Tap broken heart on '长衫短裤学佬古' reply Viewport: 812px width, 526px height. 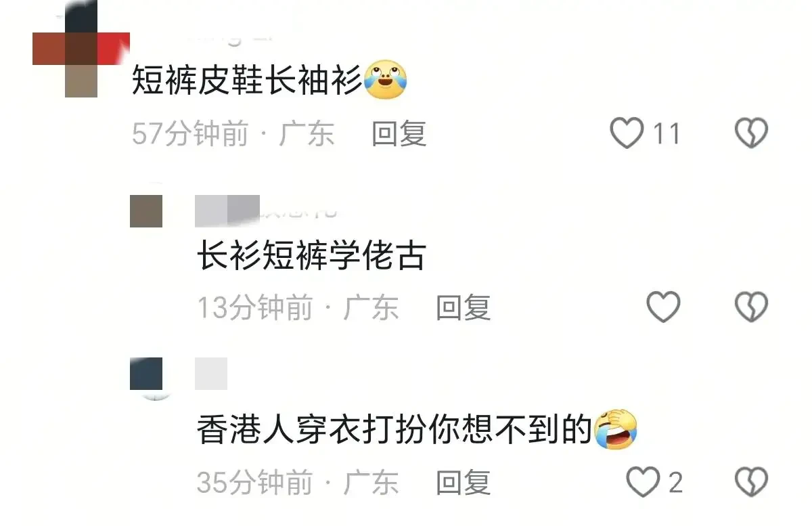(751, 307)
